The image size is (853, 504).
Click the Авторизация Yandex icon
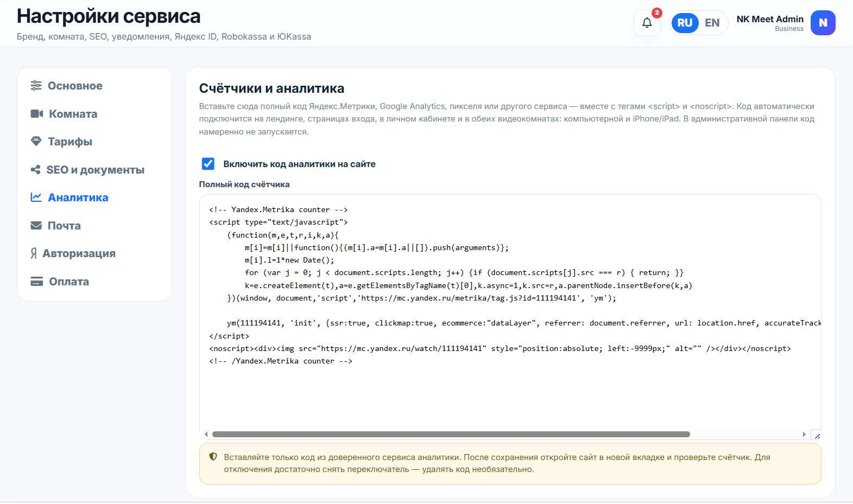click(x=34, y=253)
